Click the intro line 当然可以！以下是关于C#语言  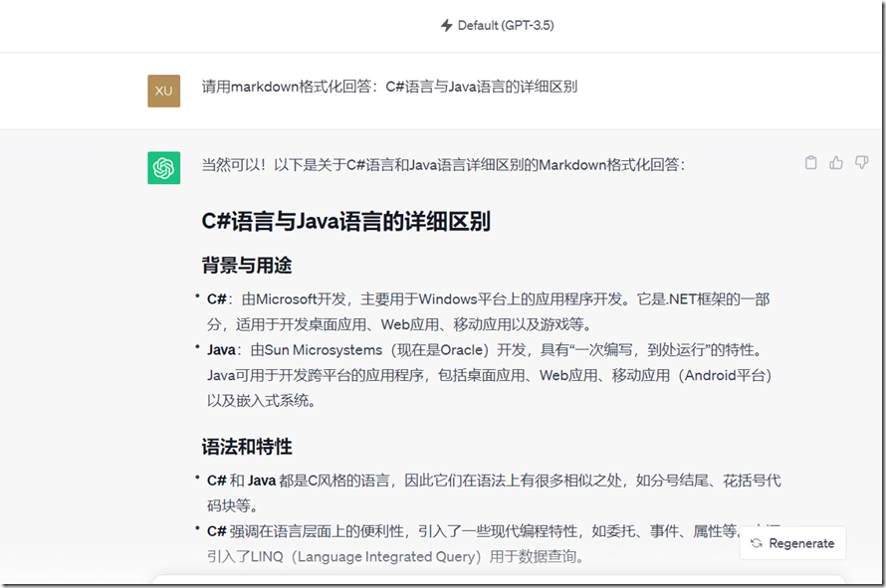pos(444,165)
